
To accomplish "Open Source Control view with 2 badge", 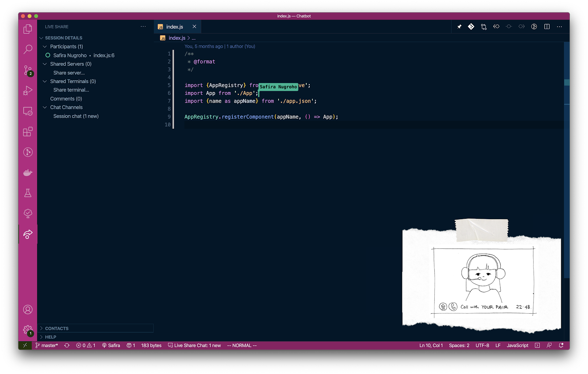I will tap(28, 70).
